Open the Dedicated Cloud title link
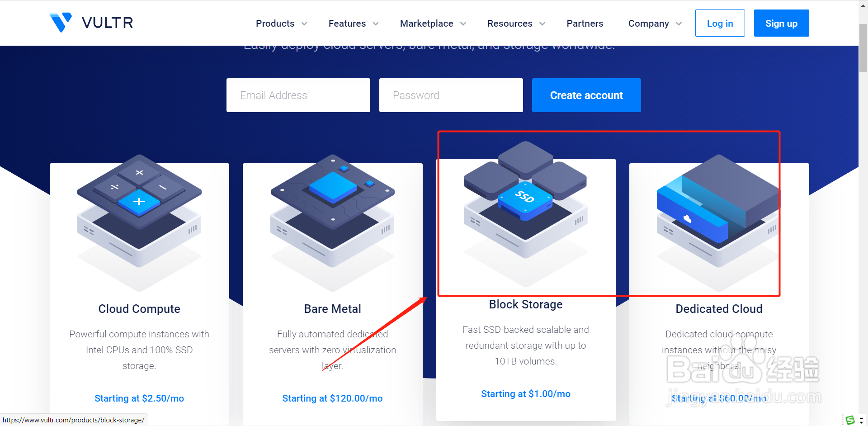Image resolution: width=868 pixels, height=426 pixels. click(x=719, y=309)
